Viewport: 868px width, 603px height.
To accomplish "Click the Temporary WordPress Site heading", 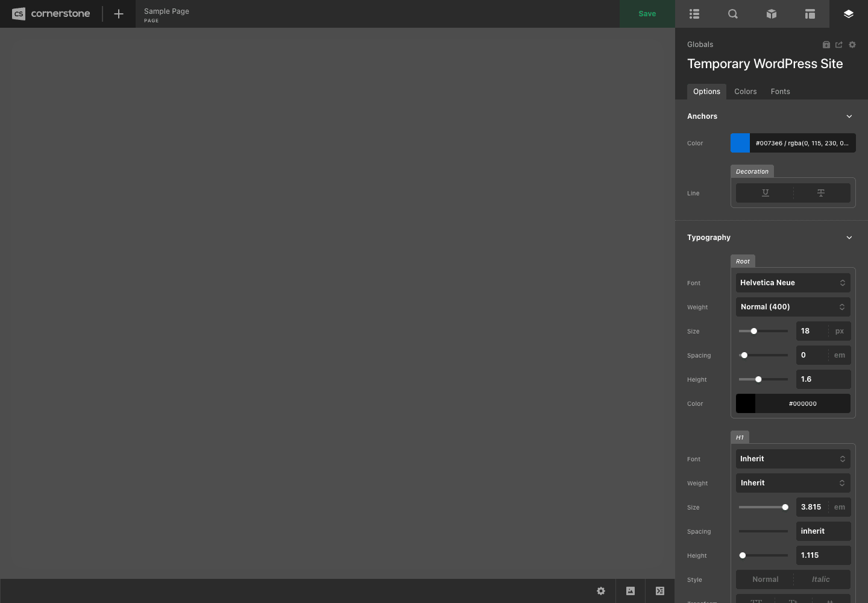I will [765, 64].
